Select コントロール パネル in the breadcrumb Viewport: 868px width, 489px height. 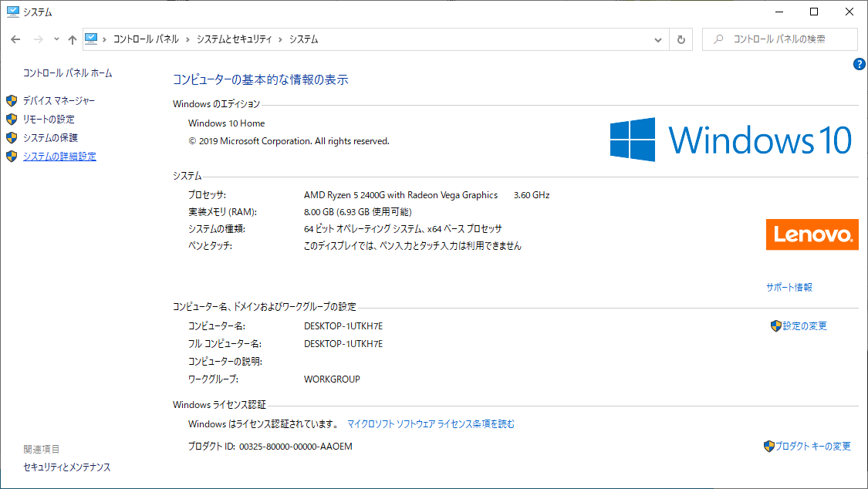tap(146, 39)
